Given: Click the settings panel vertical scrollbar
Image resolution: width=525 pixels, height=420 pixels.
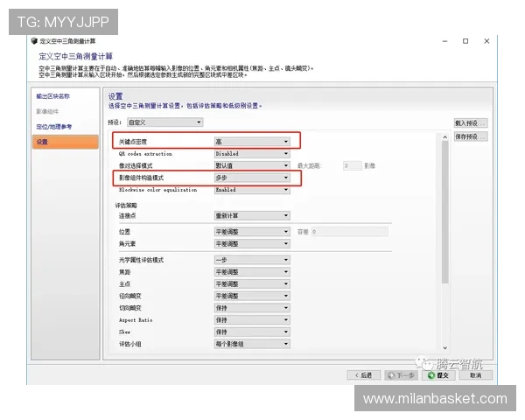Looking at the screenshot, I should click(444, 219).
